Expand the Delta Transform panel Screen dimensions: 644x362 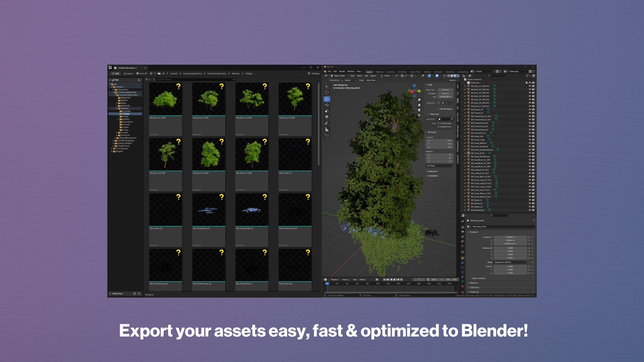click(x=478, y=279)
